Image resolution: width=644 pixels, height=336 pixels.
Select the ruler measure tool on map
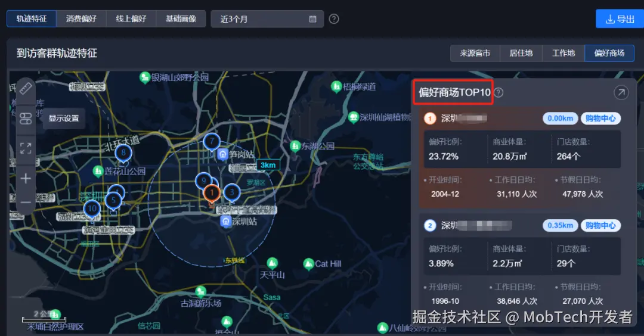tap(26, 89)
